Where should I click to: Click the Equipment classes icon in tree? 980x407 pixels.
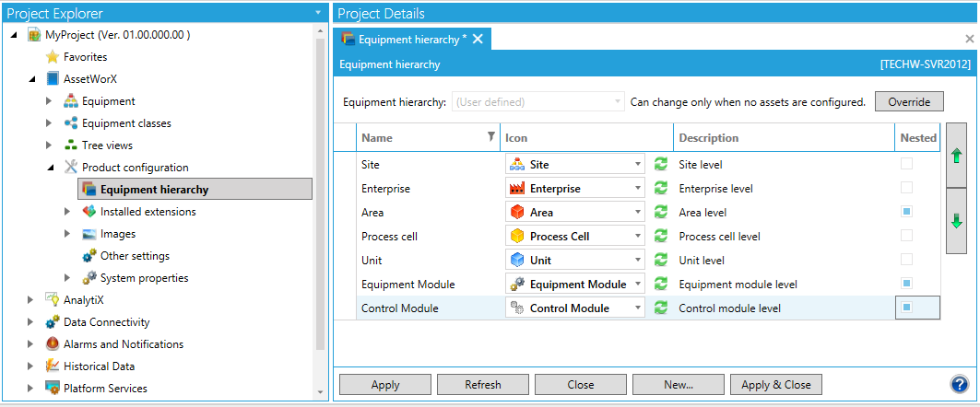click(71, 123)
